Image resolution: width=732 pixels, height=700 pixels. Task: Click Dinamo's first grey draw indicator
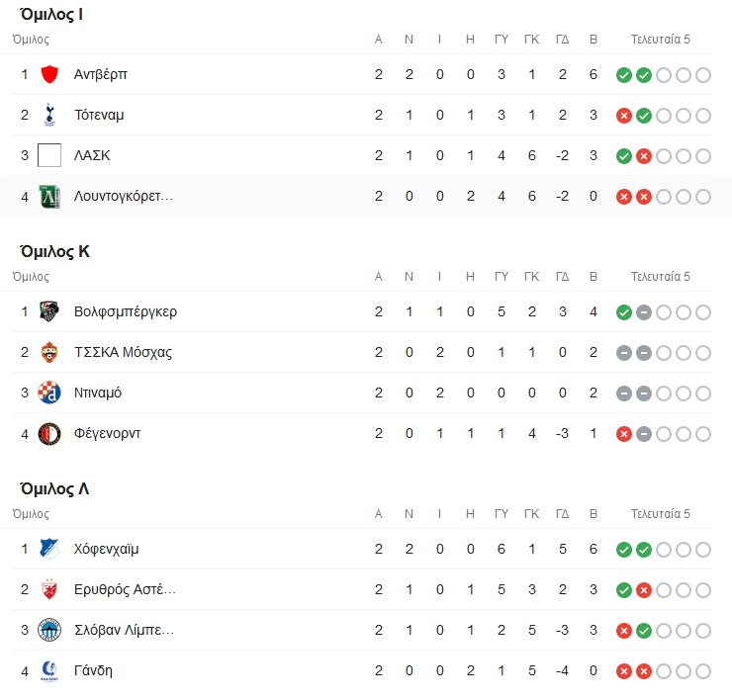point(624,394)
